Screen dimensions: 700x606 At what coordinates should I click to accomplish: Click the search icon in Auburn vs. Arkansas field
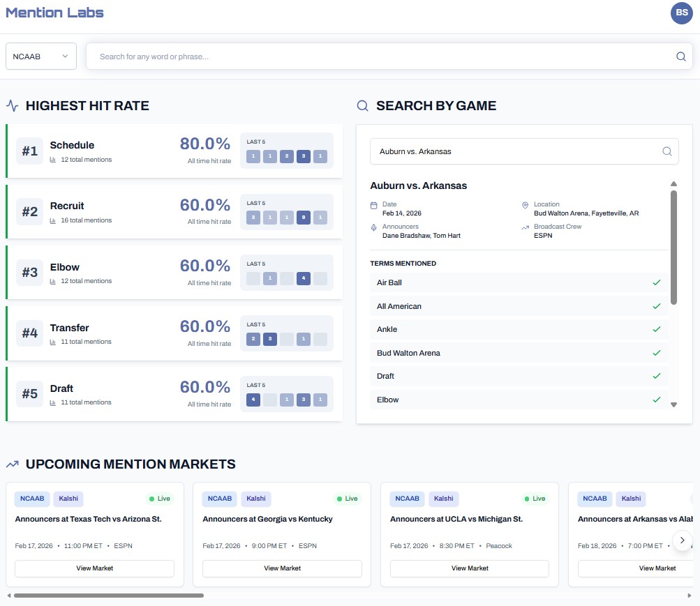tap(667, 151)
